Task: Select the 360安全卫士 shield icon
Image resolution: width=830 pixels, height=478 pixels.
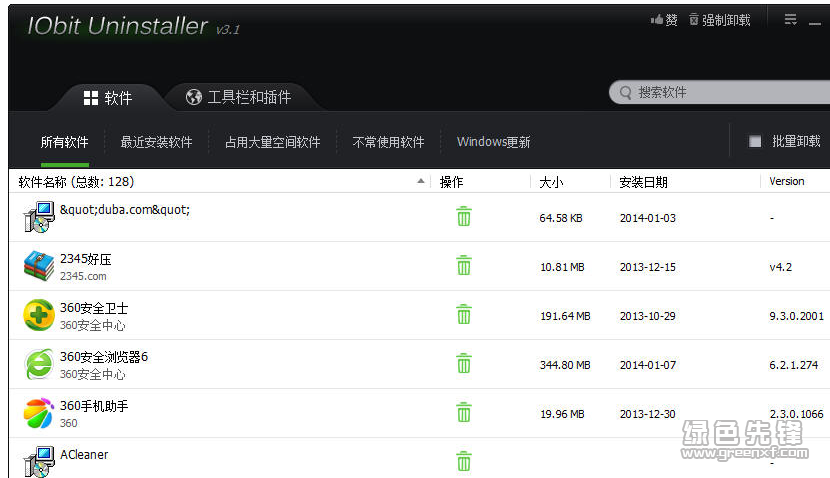Action: click(39, 315)
